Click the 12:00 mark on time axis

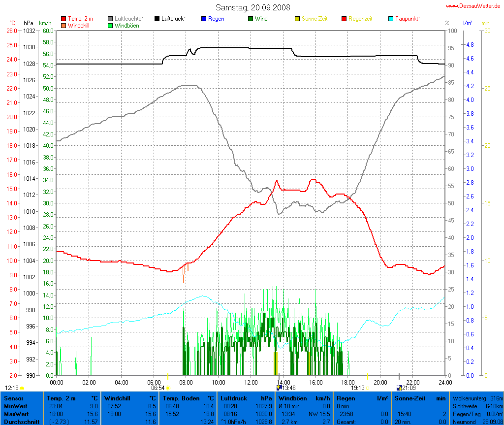tap(251, 382)
